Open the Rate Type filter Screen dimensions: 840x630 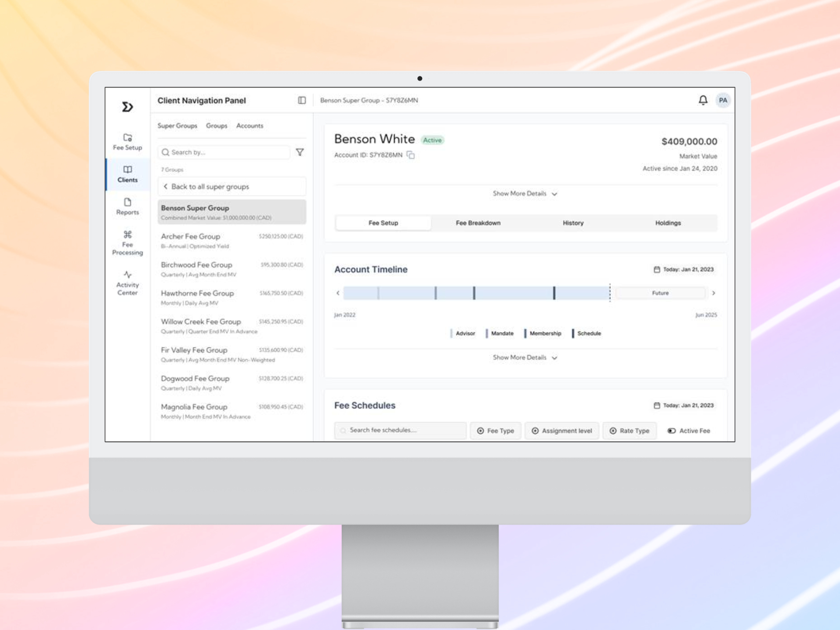[629, 431]
